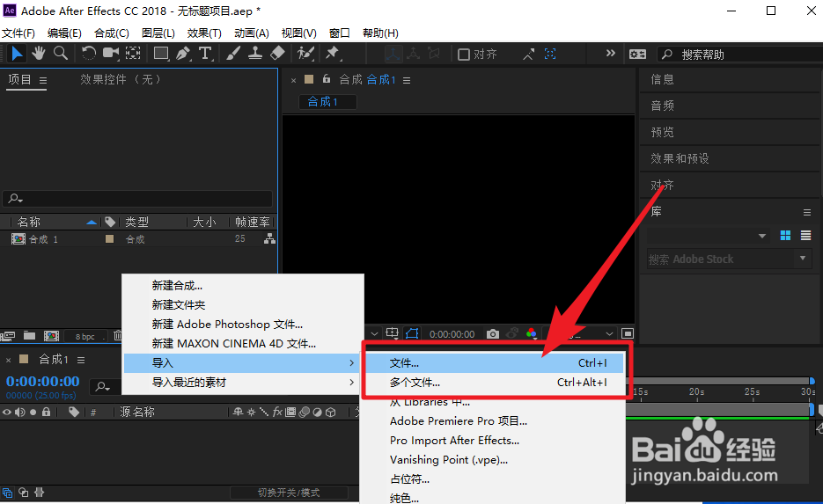The width and height of the screenshot is (823, 504).
Task: Select the Unified Camera tool
Action: [x=110, y=54]
